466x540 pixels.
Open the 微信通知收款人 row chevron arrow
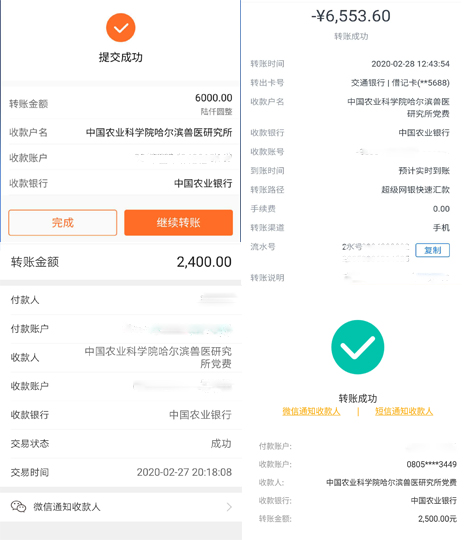click(x=229, y=507)
